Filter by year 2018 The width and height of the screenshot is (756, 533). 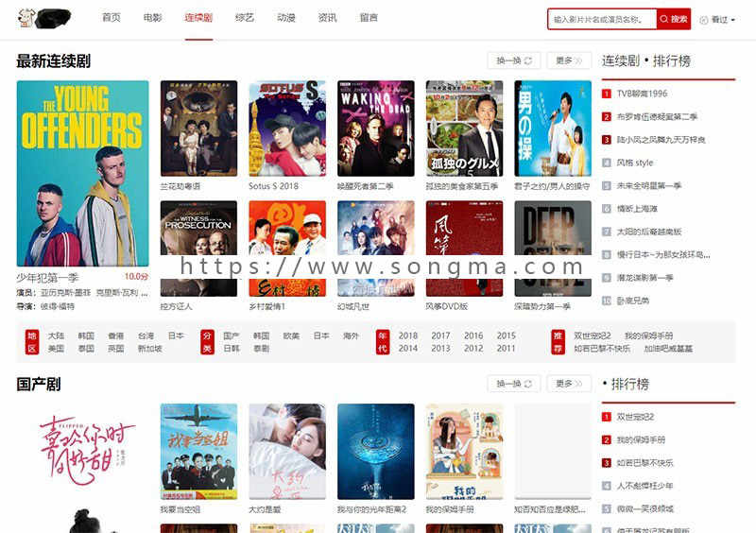408,335
